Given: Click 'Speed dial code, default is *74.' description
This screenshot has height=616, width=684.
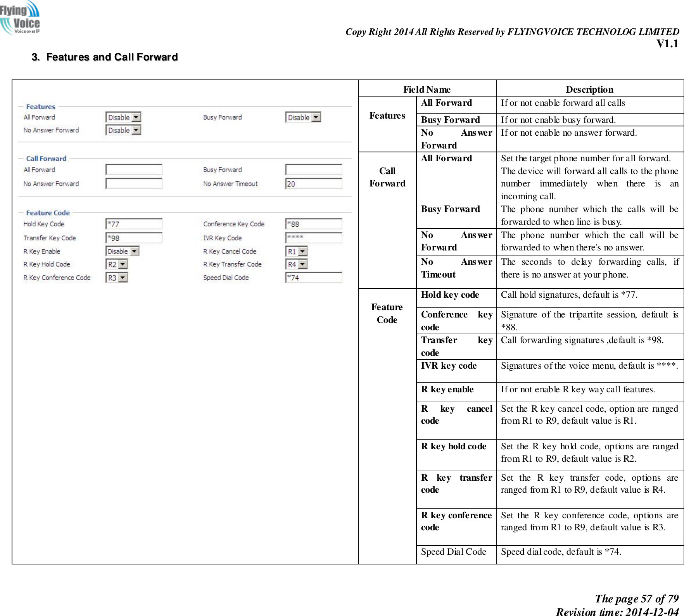Looking at the screenshot, I should point(561,552).
